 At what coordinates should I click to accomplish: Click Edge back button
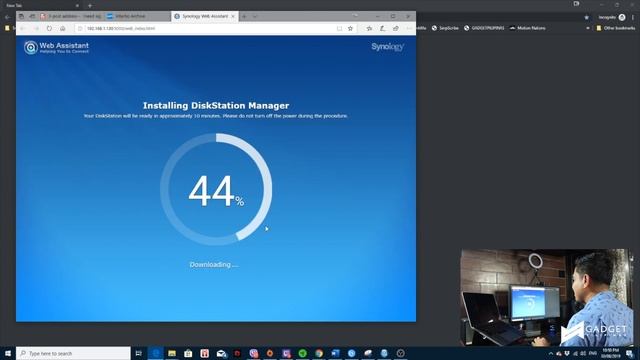point(23,29)
